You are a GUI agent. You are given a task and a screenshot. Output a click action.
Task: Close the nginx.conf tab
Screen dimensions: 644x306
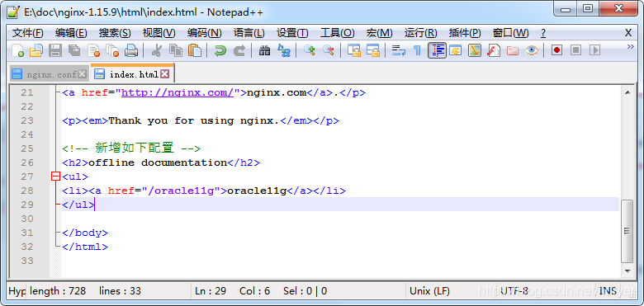[x=82, y=74]
